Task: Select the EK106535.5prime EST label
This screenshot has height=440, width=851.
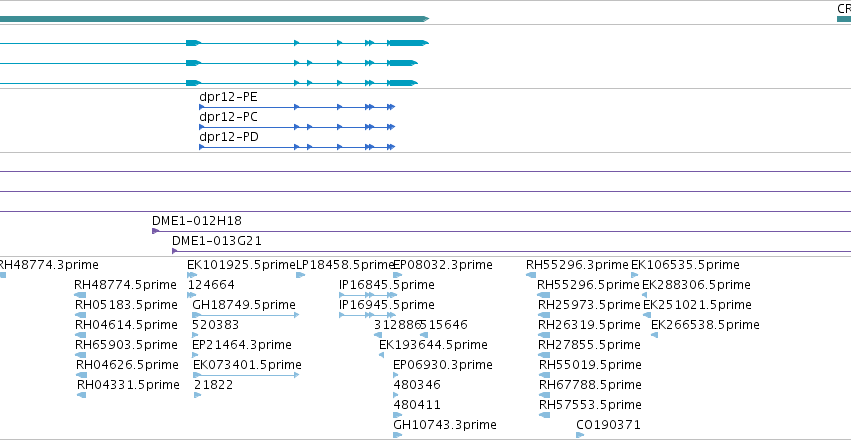Action: click(685, 265)
